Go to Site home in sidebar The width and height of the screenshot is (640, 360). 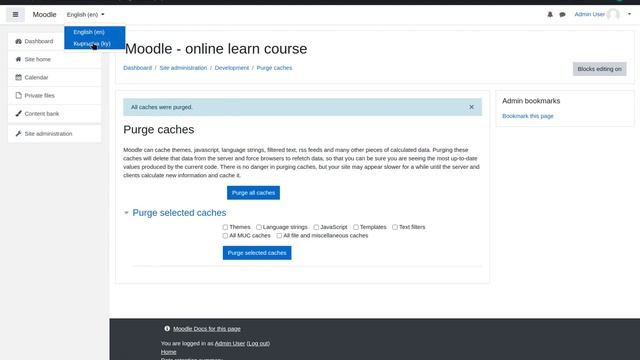tap(54, 59)
